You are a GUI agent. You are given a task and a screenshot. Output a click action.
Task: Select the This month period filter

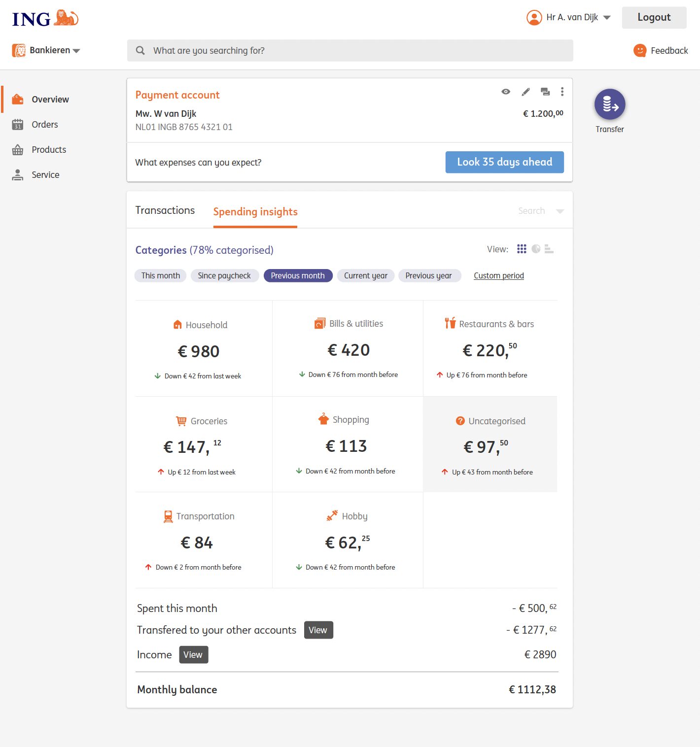tap(161, 275)
